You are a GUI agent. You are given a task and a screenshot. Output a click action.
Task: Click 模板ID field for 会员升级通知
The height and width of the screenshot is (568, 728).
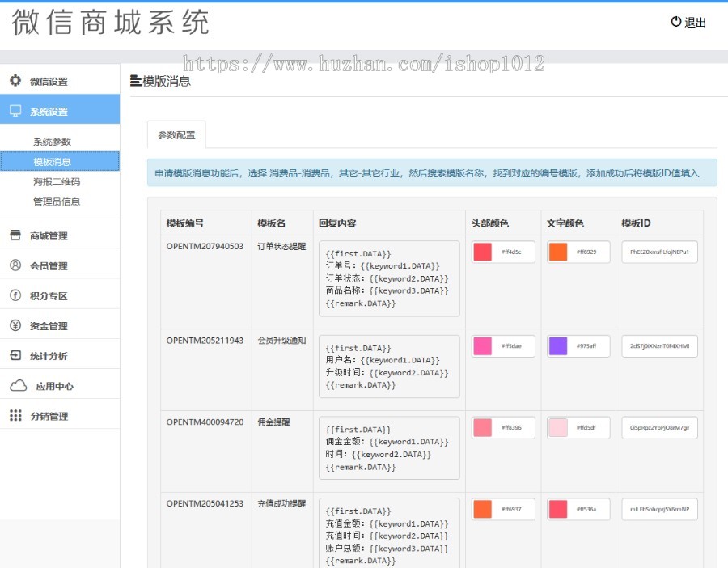pos(659,346)
